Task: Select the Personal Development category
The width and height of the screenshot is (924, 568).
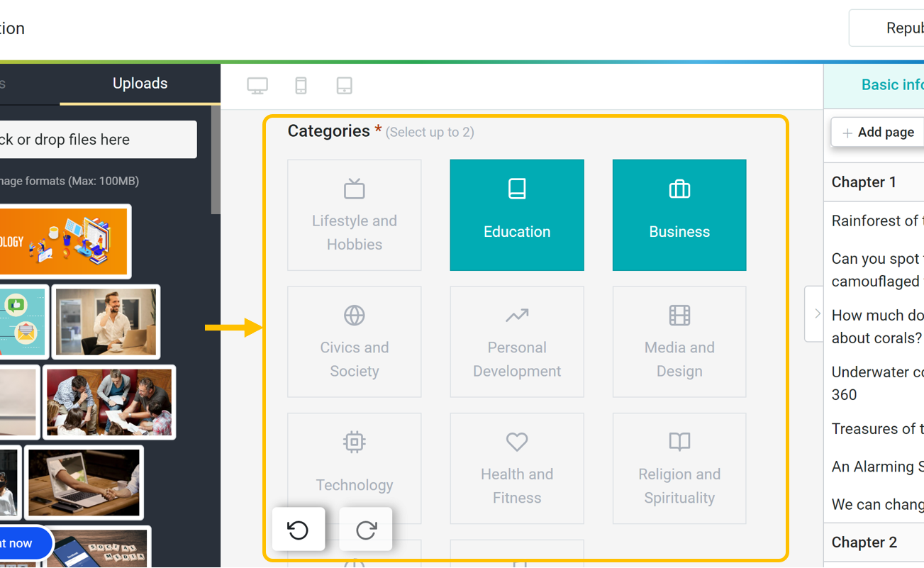Action: pyautogui.click(x=517, y=342)
